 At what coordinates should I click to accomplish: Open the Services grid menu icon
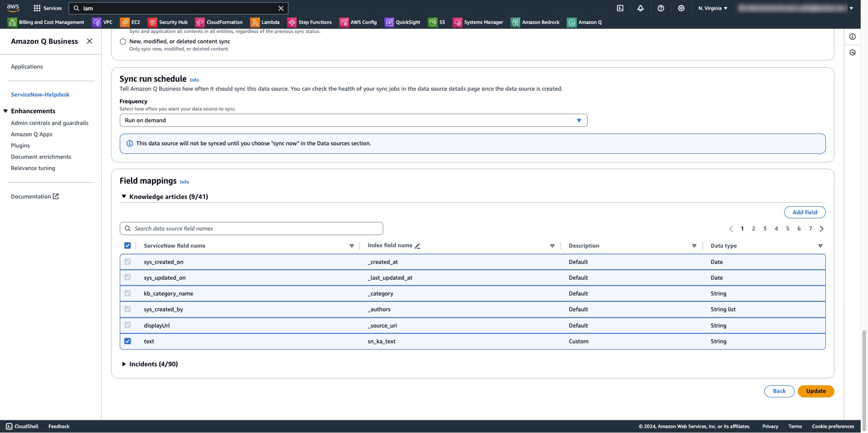click(x=37, y=8)
